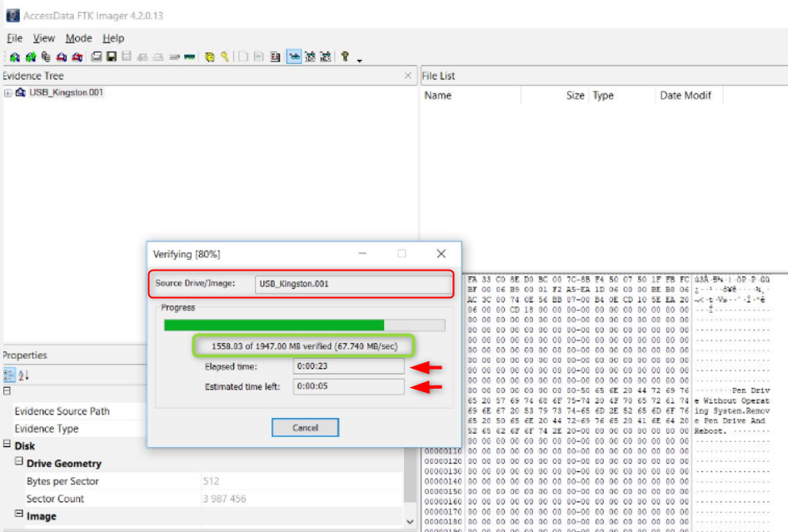
Task: Click the Detect EFS Encryption key icon
Action: point(225,57)
